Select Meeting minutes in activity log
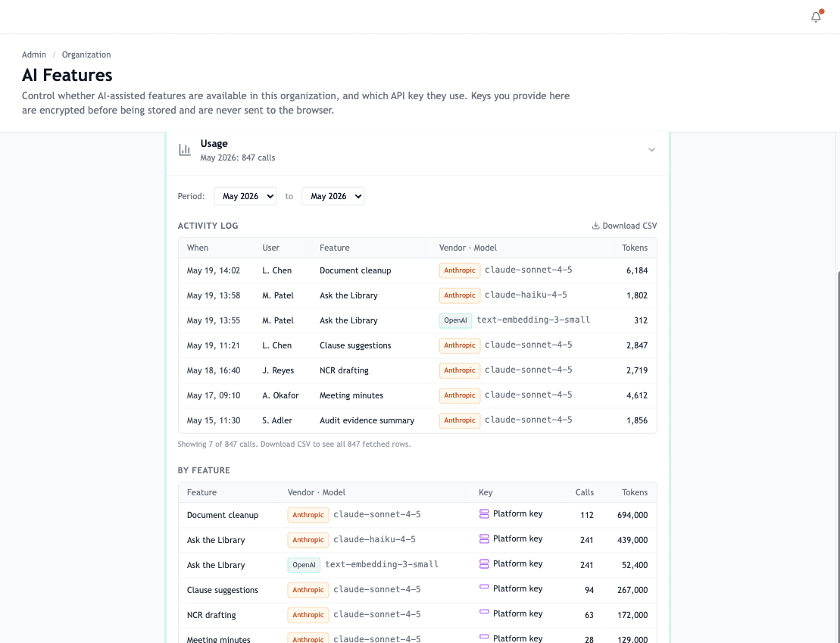840x643 pixels. (351, 395)
